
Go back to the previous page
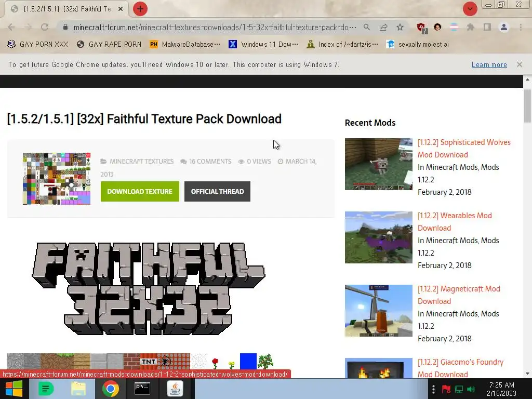pyautogui.click(x=11, y=27)
